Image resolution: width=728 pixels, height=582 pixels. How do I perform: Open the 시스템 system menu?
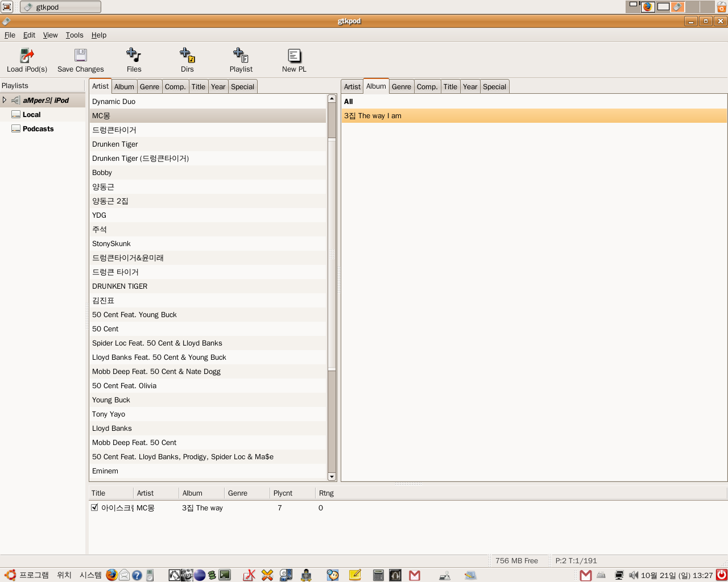[90, 575]
